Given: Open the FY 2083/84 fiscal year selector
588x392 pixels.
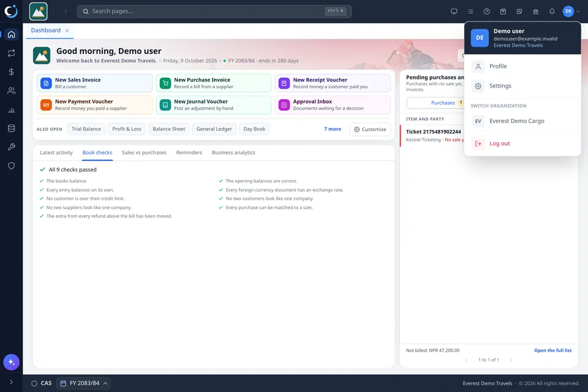Looking at the screenshot, I should coord(84,383).
